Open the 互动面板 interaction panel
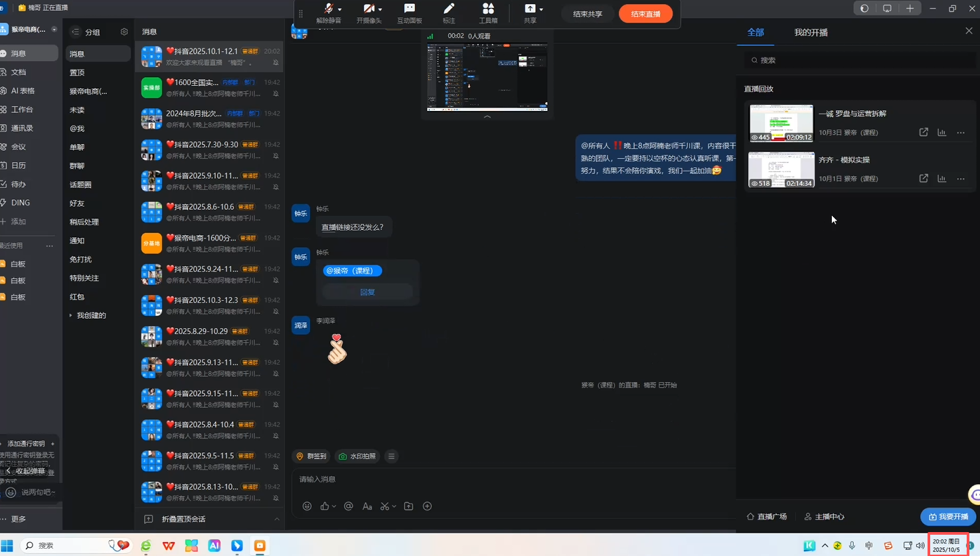This screenshot has height=556, width=980. pos(409,13)
